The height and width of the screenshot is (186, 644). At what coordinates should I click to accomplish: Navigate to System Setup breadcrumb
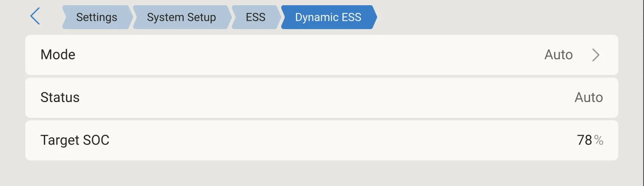click(x=182, y=17)
